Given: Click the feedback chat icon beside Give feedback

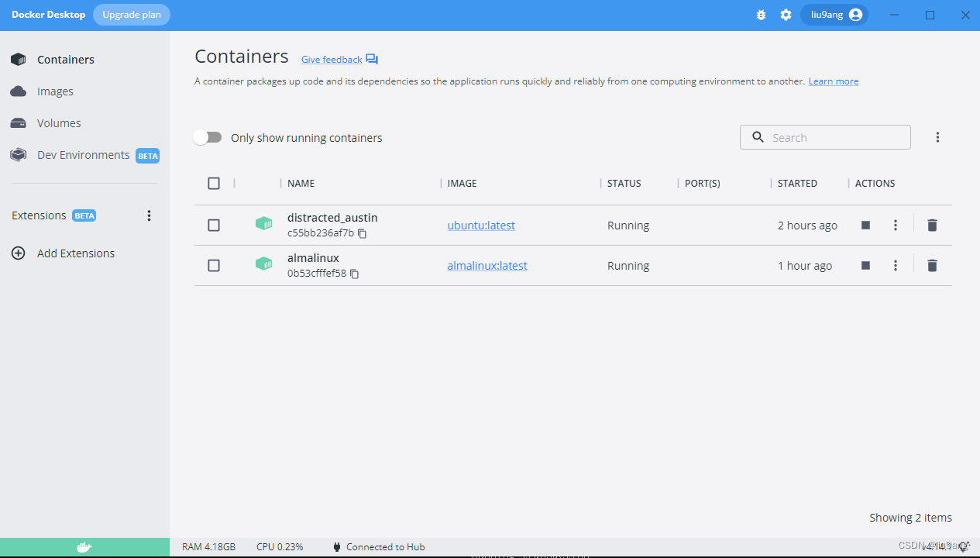Looking at the screenshot, I should click(x=372, y=60).
